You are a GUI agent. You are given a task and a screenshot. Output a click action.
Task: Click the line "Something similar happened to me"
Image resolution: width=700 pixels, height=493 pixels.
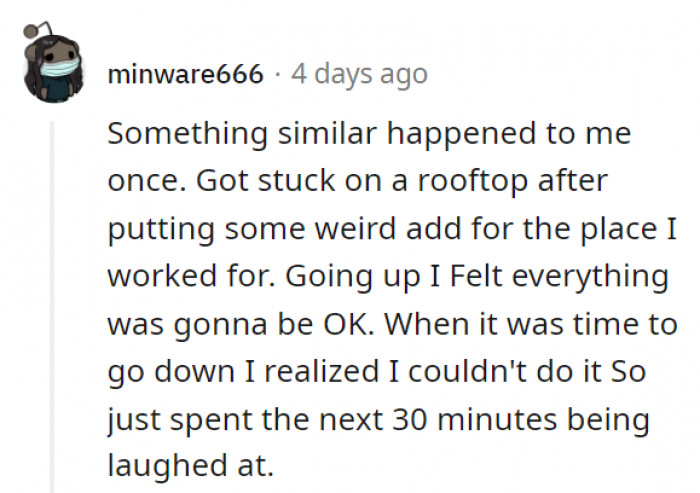[369, 135]
